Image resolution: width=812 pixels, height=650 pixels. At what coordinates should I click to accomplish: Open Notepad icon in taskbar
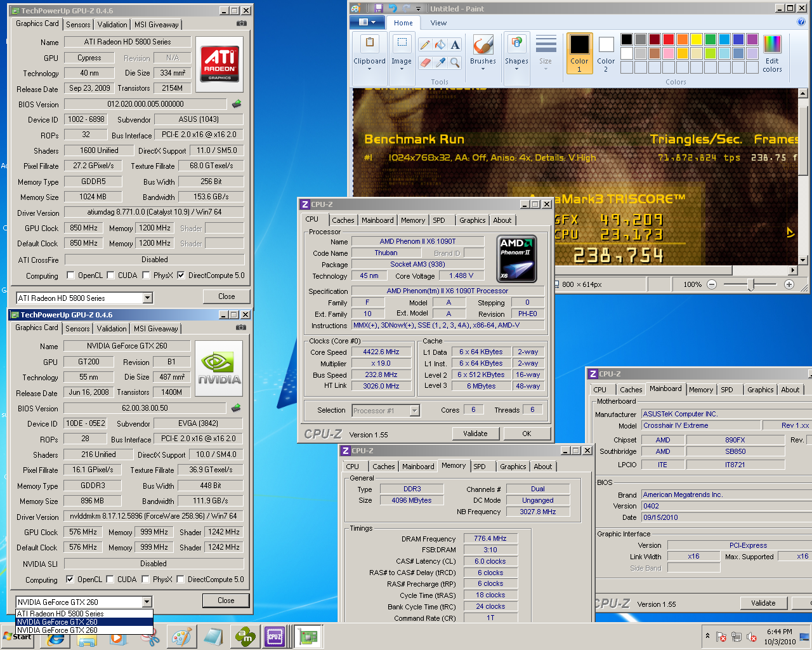[213, 637]
